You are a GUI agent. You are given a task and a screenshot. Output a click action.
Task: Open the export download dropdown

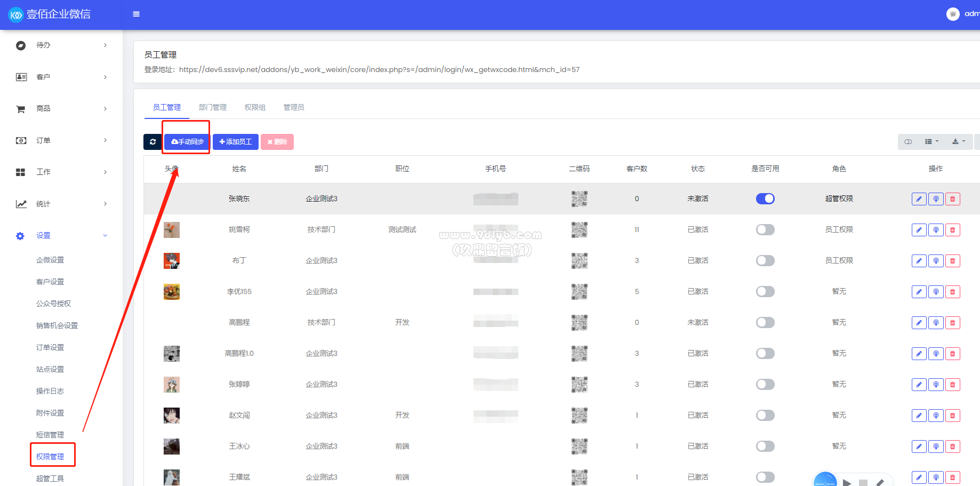(x=959, y=142)
